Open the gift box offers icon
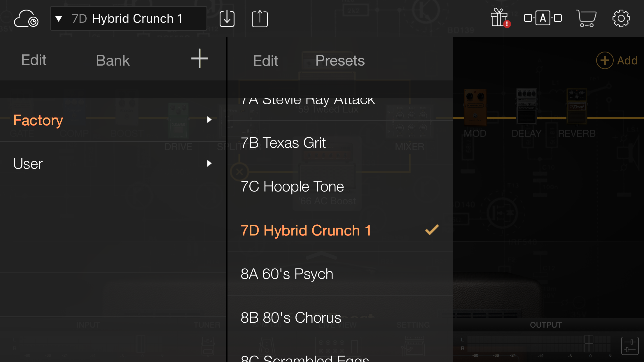Screen dimensions: 644x362 coord(500,18)
